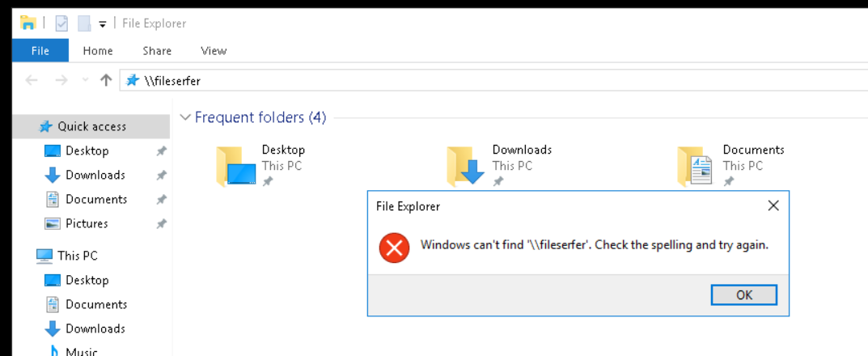Click the address bar containing \\fileserfer
The height and width of the screenshot is (356, 868).
tap(493, 81)
